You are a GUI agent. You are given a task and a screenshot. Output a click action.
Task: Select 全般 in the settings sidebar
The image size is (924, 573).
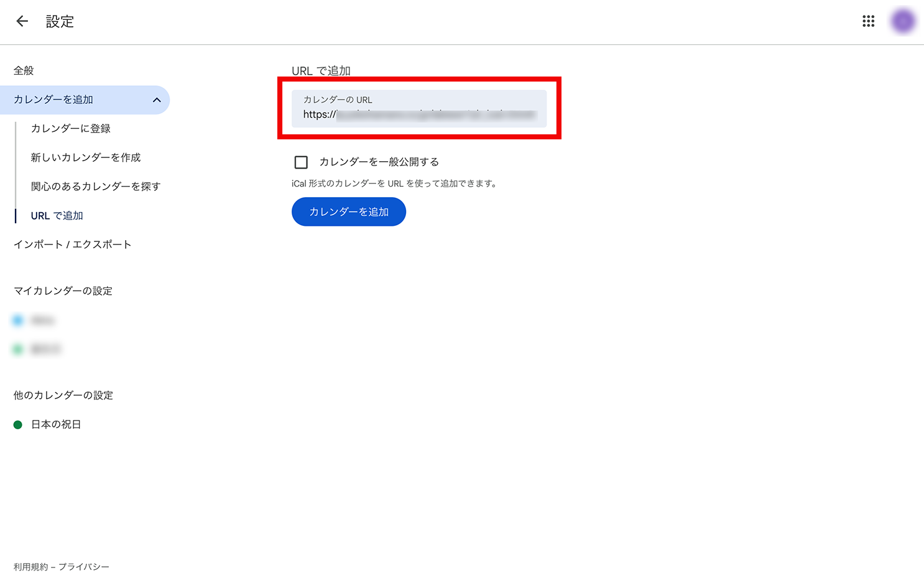coord(24,71)
